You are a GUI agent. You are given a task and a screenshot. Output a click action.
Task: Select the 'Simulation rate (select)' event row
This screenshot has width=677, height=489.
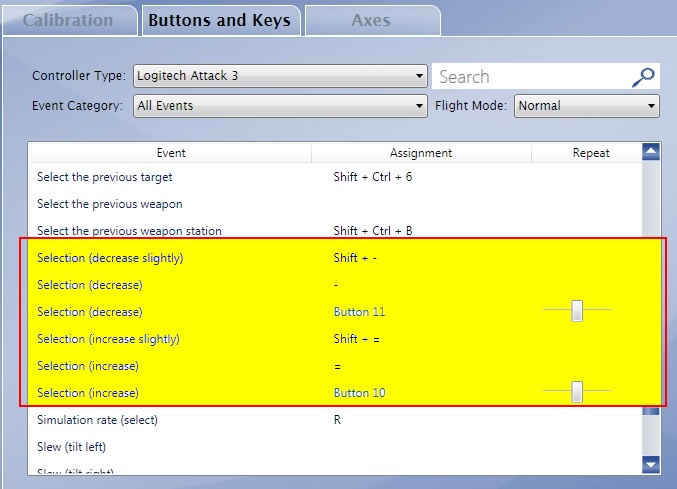97,420
